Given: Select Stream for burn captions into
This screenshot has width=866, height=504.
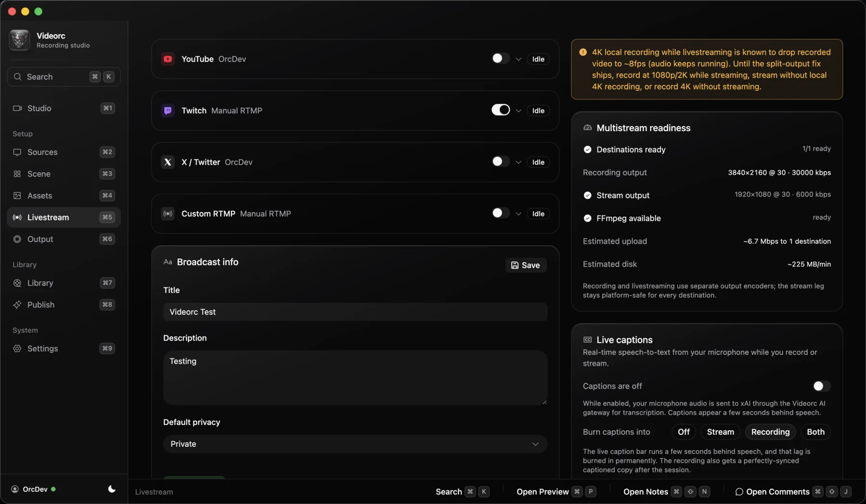Looking at the screenshot, I should tap(720, 432).
